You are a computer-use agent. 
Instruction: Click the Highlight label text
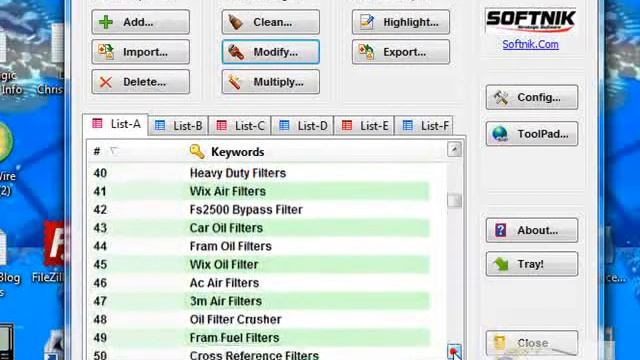pos(411,22)
